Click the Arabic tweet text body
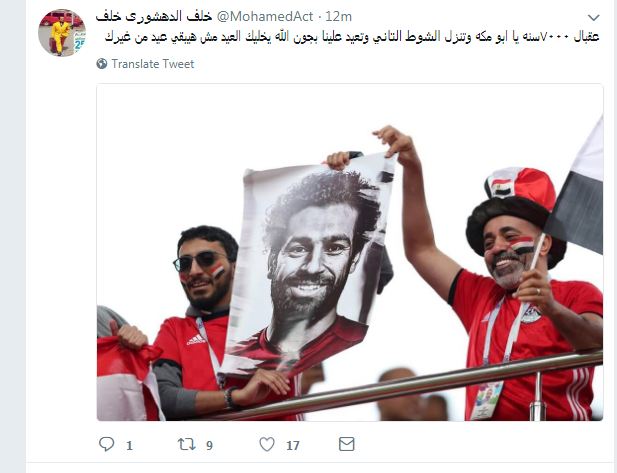 click(x=352, y=37)
